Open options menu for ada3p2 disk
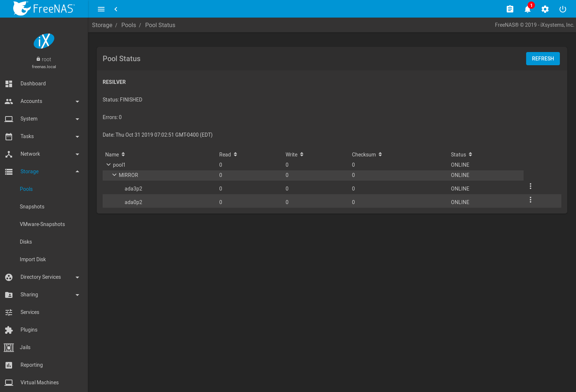The height and width of the screenshot is (392, 576). (530, 186)
